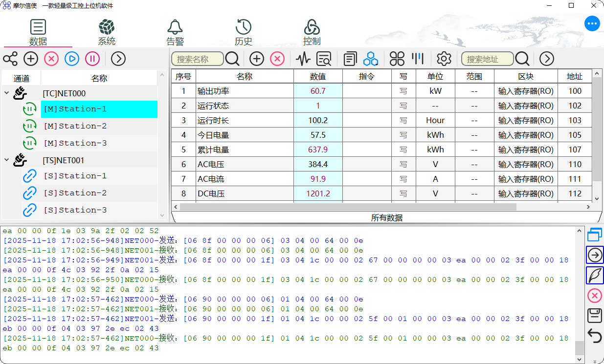The image size is (604, 364).
Task: Select [M]Station-3 in channel tree
Action: pyautogui.click(x=99, y=143)
